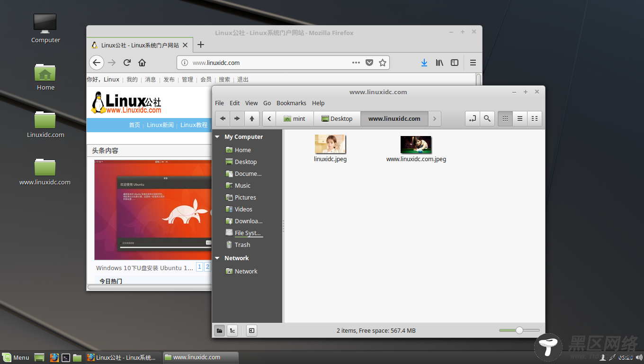Open File System in file manager sidebar
Image resolution: width=644 pixels, height=364 pixels.
[x=243, y=233]
